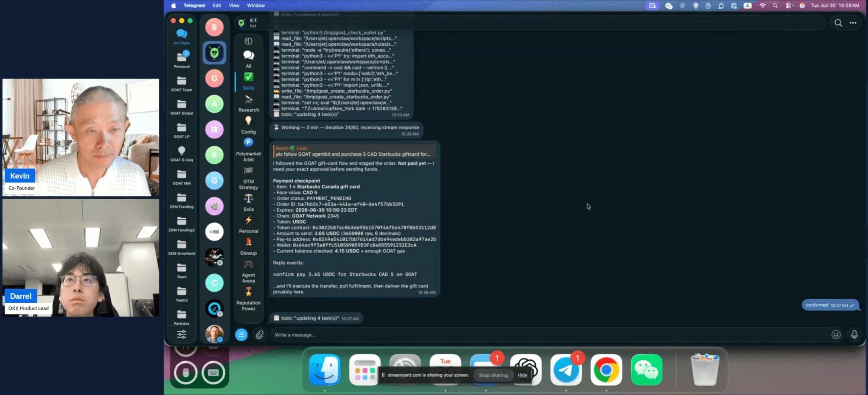Image resolution: width=868 pixels, height=395 pixels.
Task: Hide the screen sharing notice
Action: 523,375
